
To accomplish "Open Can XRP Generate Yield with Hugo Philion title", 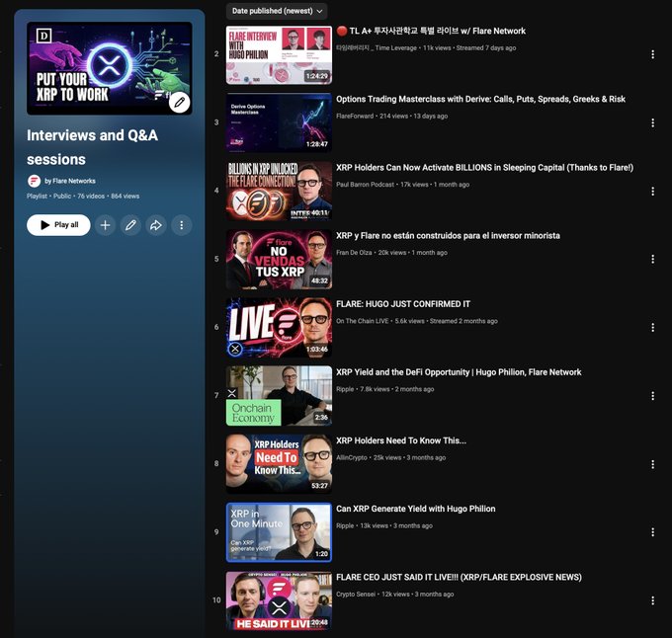I will click(x=416, y=509).
